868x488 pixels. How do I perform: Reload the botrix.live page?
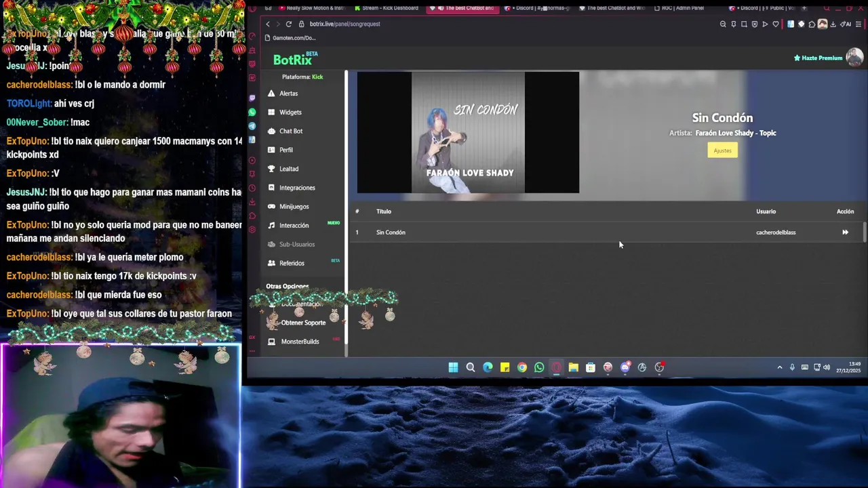pos(289,24)
